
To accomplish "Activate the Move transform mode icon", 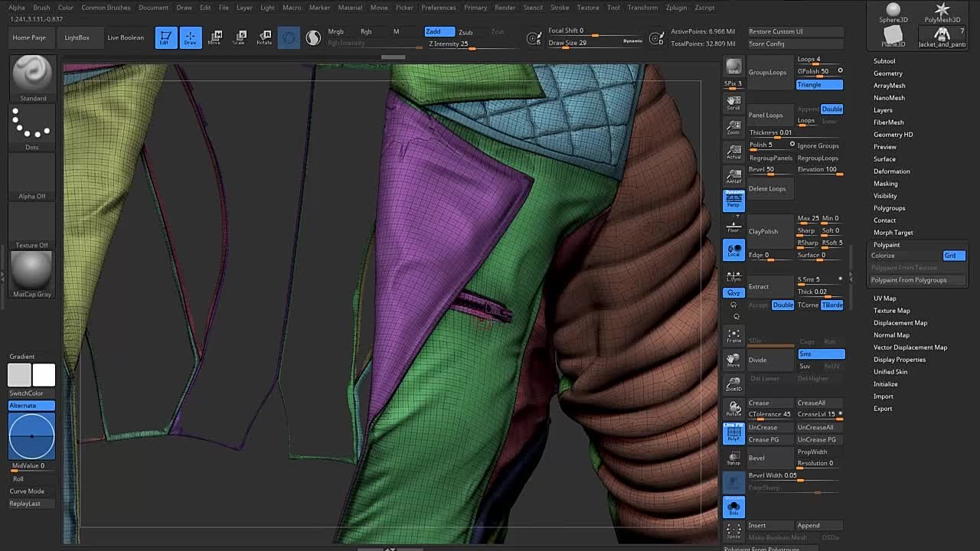I will coord(214,37).
